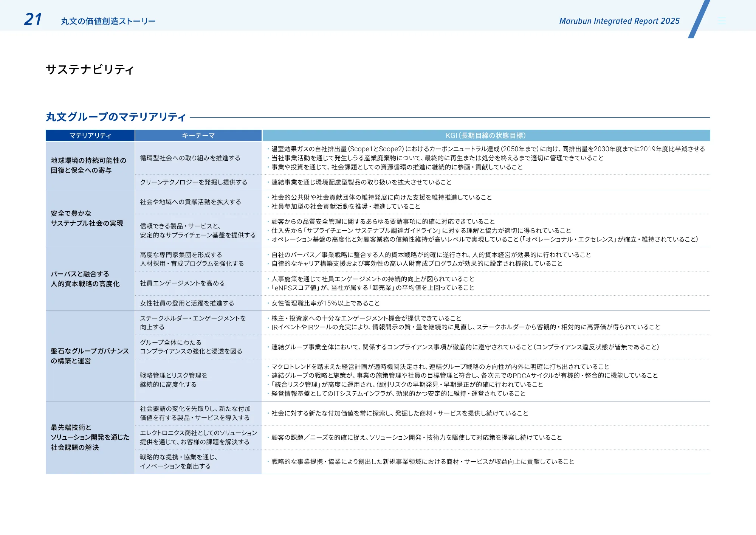The height and width of the screenshot is (535, 756).
Task: Click the 循環型社会への取り組みを推進する key theme
Action: tap(189, 158)
